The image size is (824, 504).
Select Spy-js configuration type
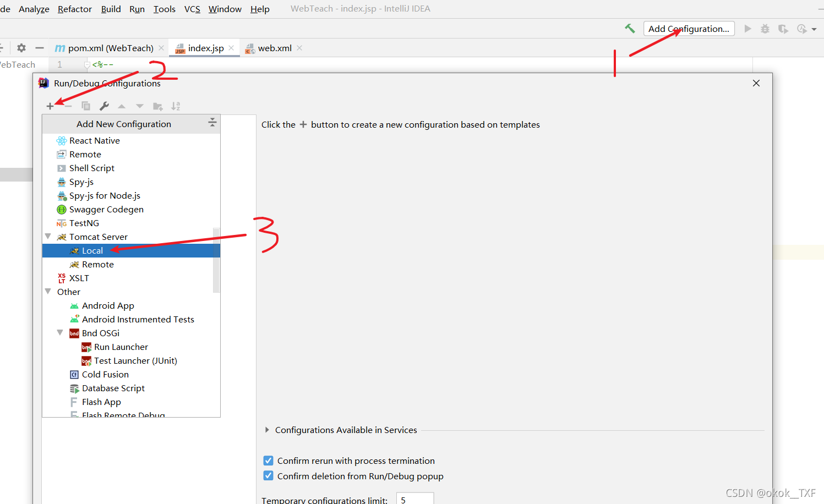(131, 182)
